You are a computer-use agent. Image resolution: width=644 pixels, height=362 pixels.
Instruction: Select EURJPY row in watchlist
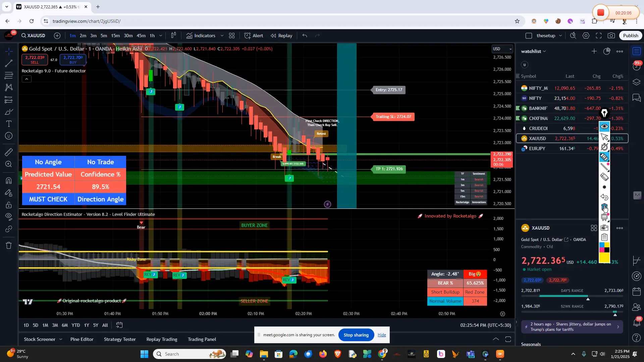pyautogui.click(x=572, y=148)
